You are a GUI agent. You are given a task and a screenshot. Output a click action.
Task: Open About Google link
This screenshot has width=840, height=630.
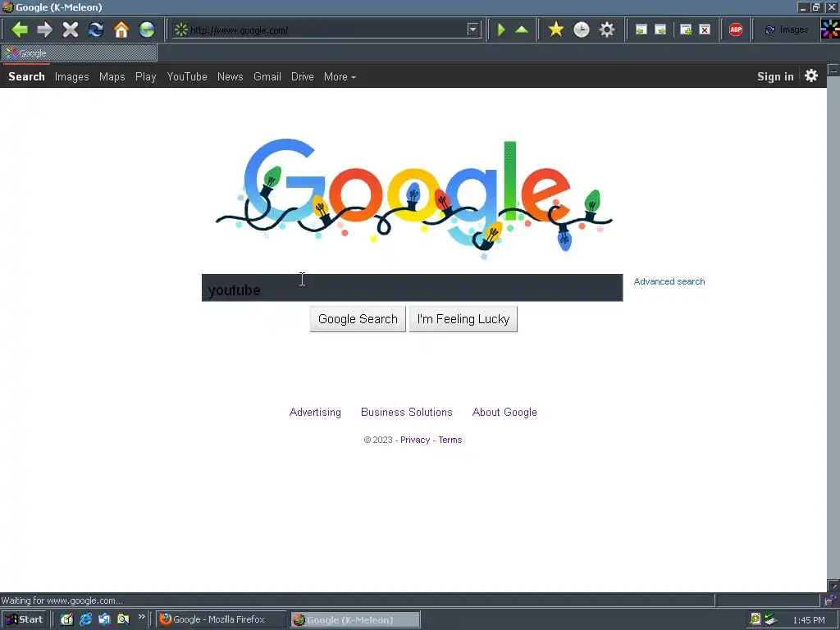tap(504, 412)
